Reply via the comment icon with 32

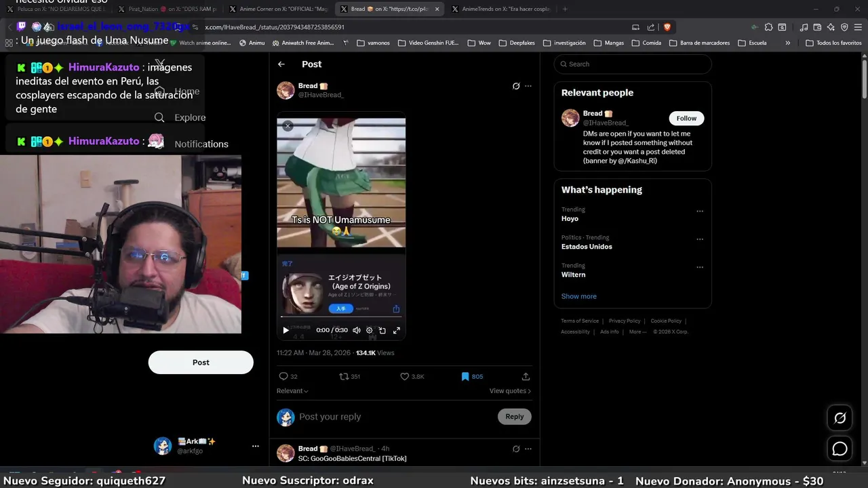point(288,377)
